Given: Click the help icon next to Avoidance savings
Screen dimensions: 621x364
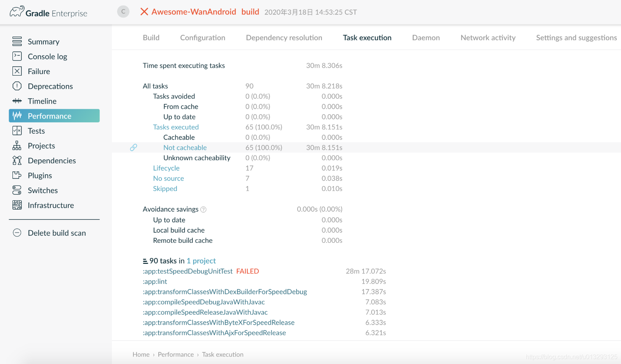Looking at the screenshot, I should pyautogui.click(x=203, y=210).
